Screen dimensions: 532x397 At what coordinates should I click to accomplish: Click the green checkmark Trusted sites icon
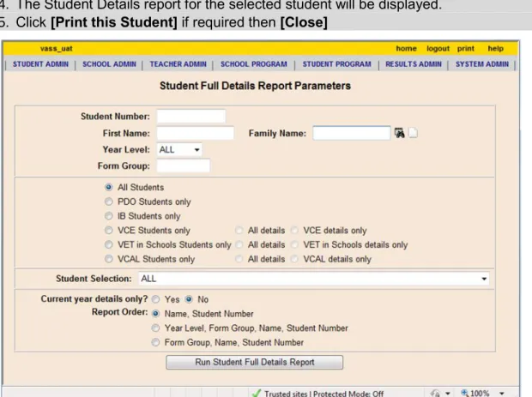[257, 394]
